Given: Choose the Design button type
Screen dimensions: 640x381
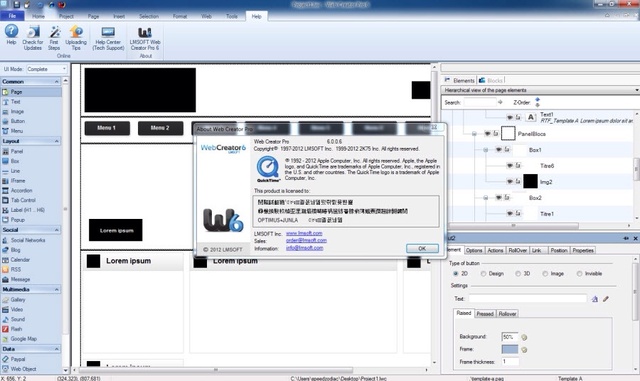Looking at the screenshot, I should (483, 274).
